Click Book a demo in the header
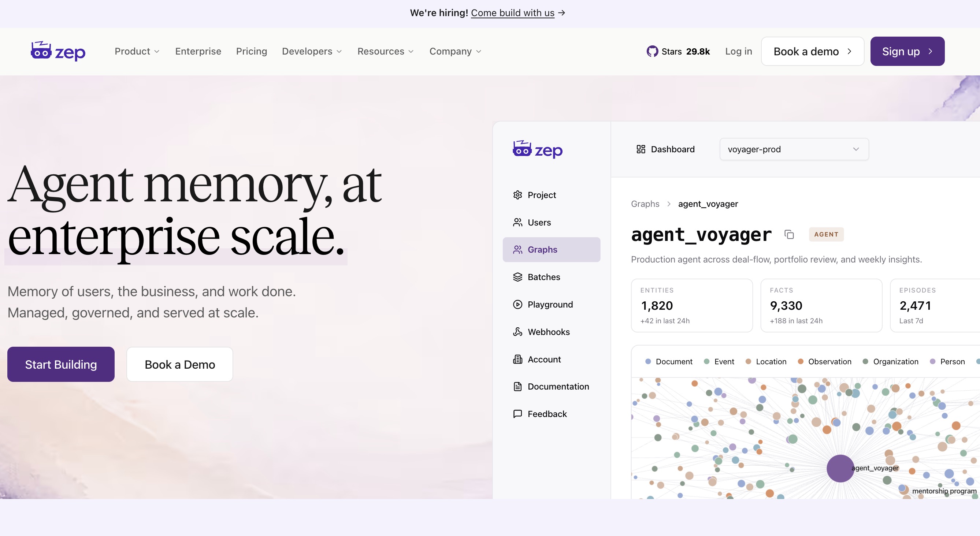Viewport: 980px width, 536px height. (x=813, y=51)
